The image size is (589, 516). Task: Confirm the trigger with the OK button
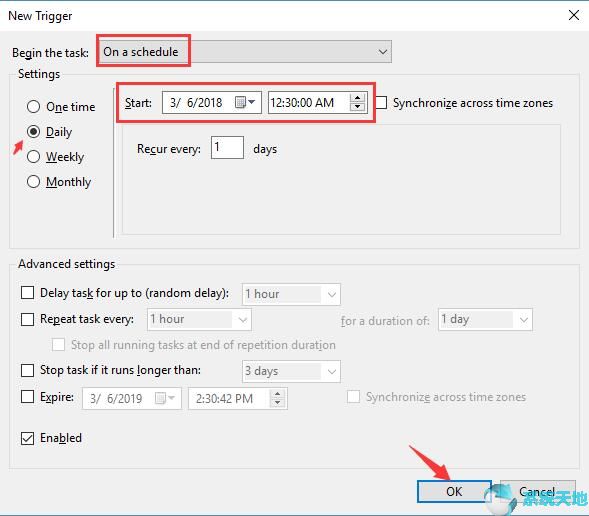click(454, 491)
